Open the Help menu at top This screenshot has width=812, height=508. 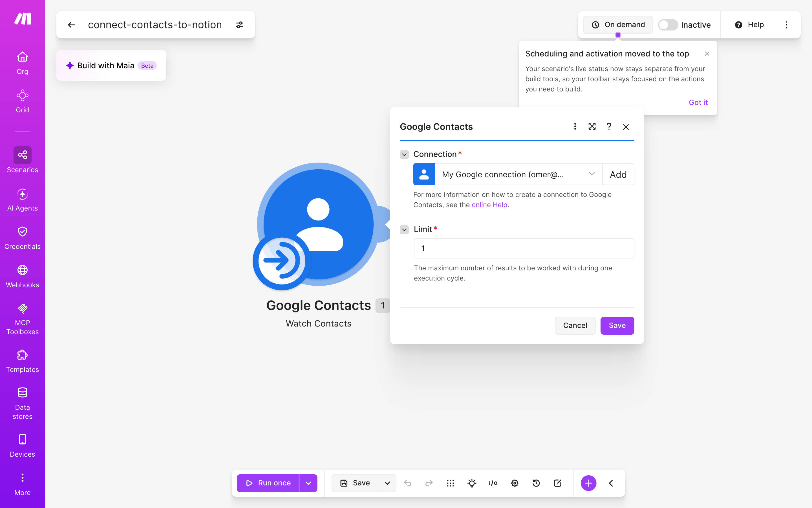[749, 25]
